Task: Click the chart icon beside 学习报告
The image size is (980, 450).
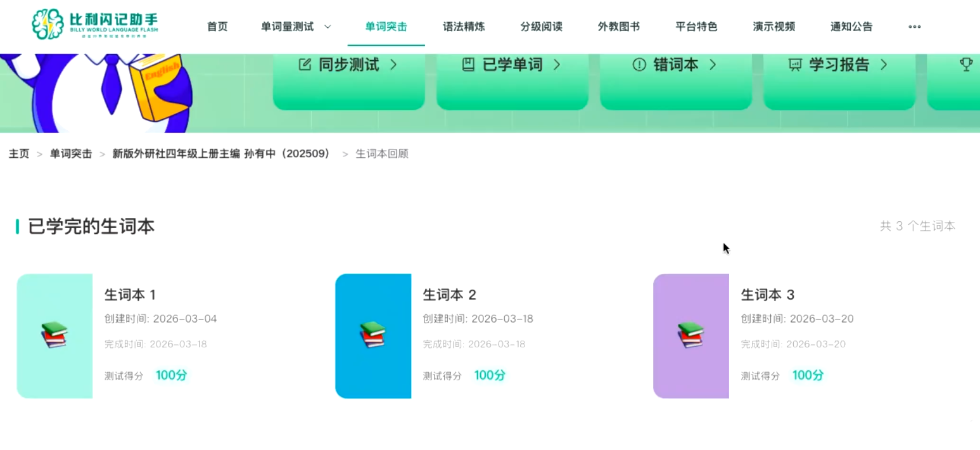Action: pos(795,65)
